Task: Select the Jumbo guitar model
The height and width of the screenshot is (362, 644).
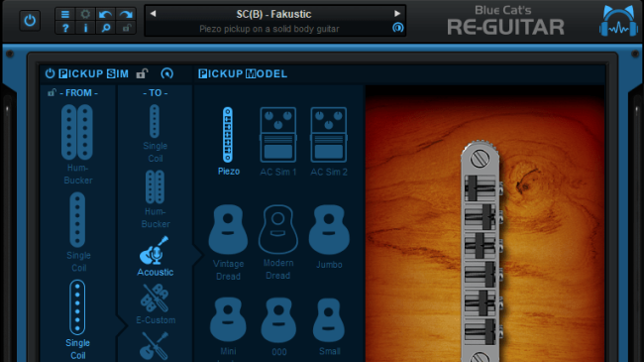Action: coord(329,237)
